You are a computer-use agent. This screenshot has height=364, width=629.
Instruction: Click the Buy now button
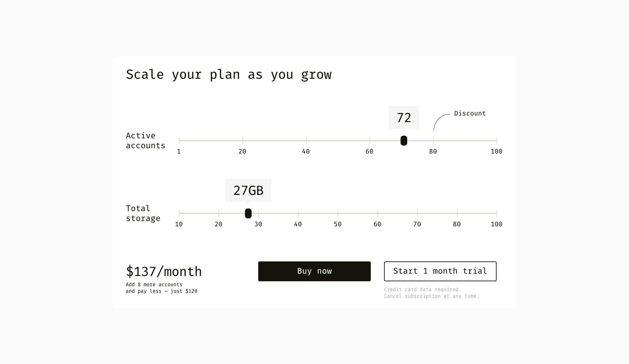[314, 271]
